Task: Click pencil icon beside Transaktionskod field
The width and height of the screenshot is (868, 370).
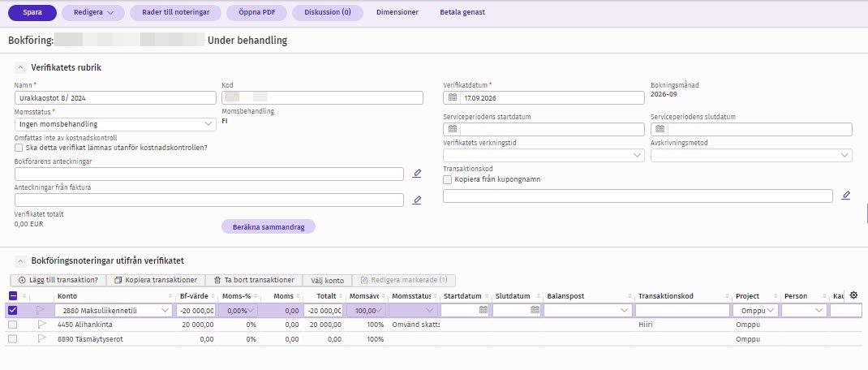Action: 846,196
